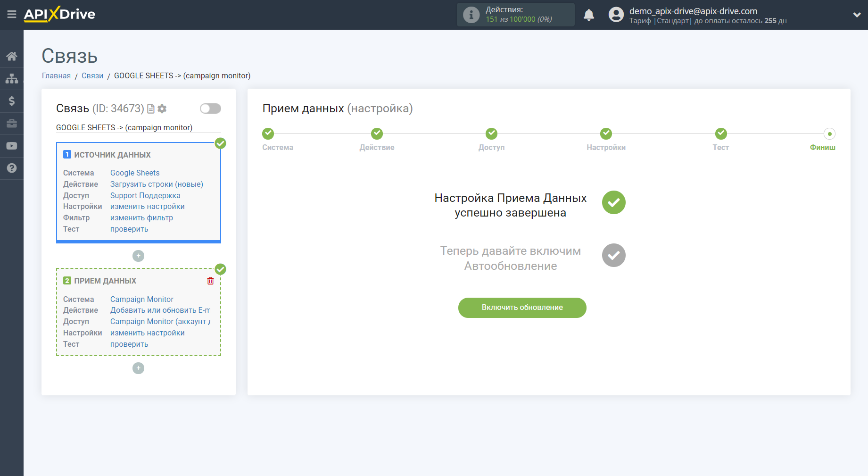The image size is (868, 476).
Task: Click receiver изменить настройки link
Action: pyautogui.click(x=148, y=333)
